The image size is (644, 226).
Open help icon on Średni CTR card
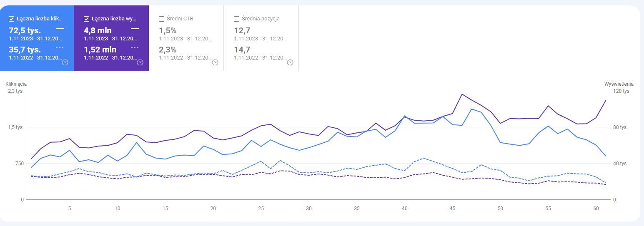point(215,62)
